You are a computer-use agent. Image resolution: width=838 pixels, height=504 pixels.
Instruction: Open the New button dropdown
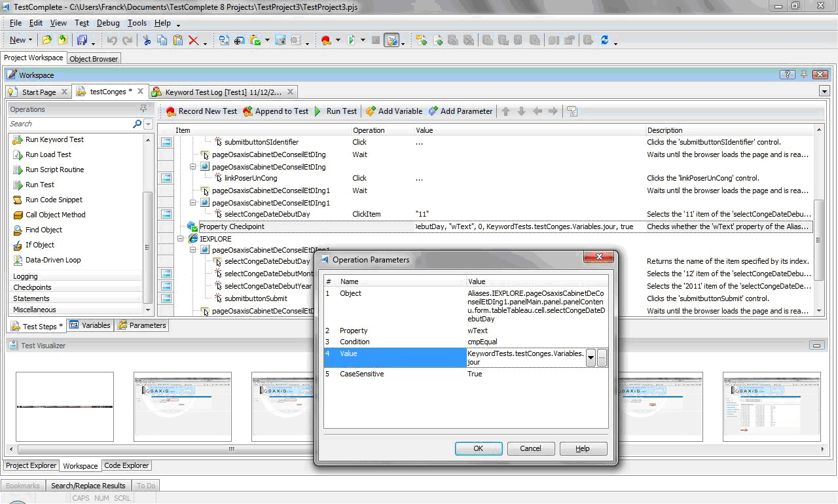pos(30,40)
